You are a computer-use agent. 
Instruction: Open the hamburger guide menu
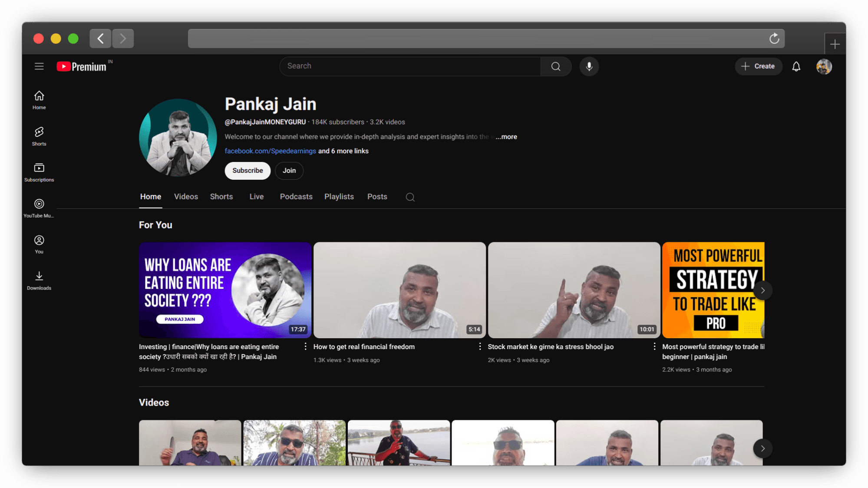pos(39,66)
